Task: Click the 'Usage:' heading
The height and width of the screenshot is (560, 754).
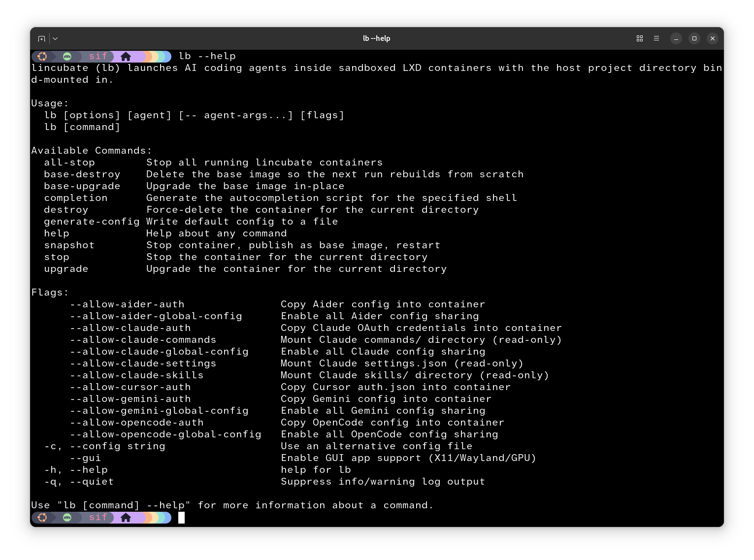Action: (50, 103)
